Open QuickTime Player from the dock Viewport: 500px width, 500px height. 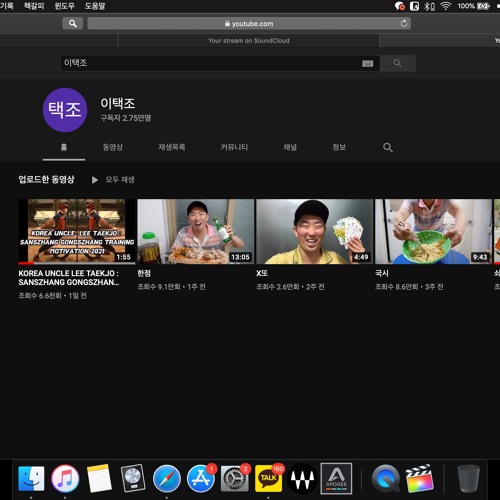coord(386,479)
